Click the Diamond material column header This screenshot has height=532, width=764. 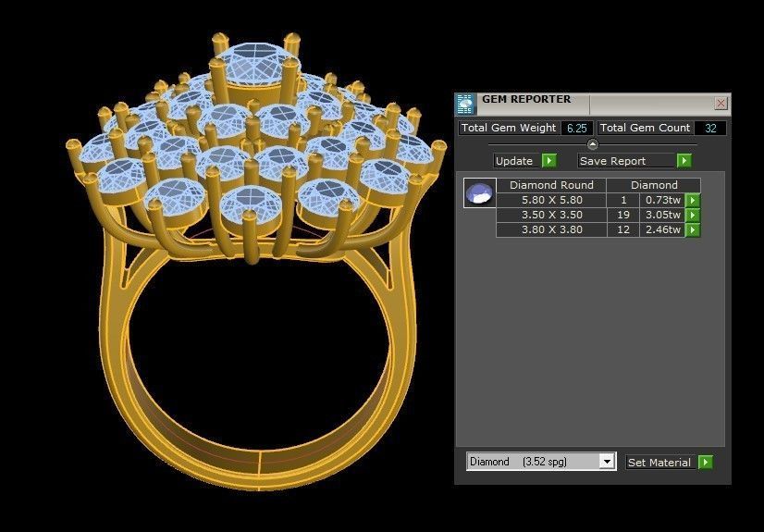(654, 185)
